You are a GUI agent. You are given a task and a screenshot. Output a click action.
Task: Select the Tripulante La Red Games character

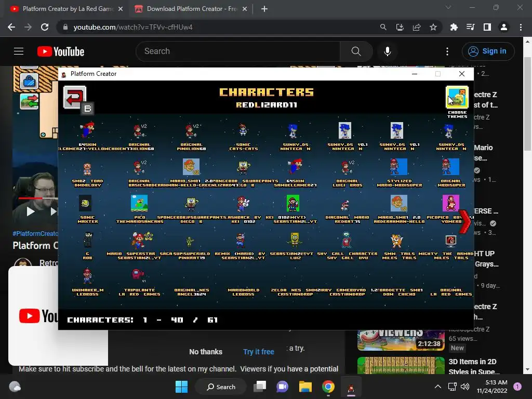[137, 275]
